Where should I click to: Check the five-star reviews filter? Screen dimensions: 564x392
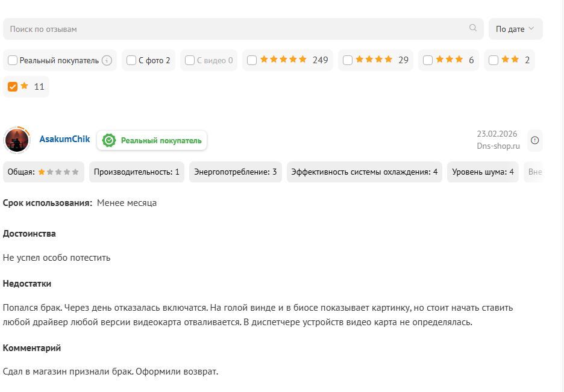click(x=252, y=60)
